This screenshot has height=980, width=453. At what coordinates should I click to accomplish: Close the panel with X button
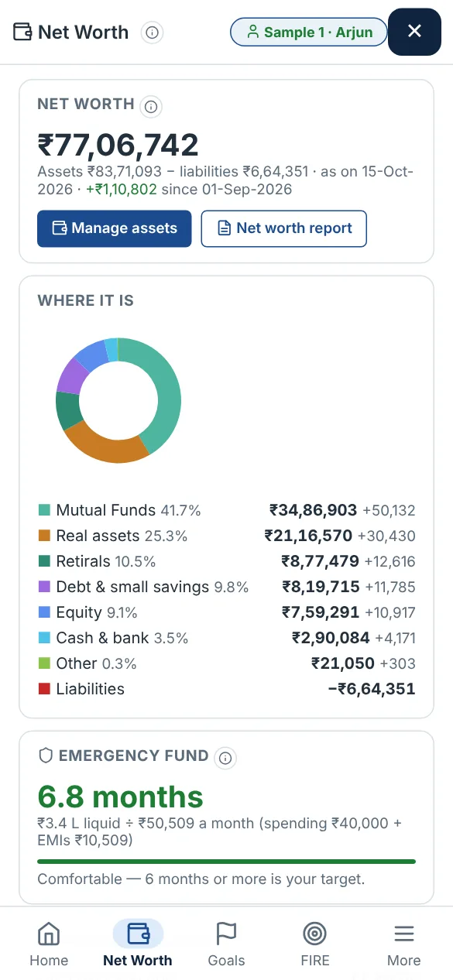414,32
